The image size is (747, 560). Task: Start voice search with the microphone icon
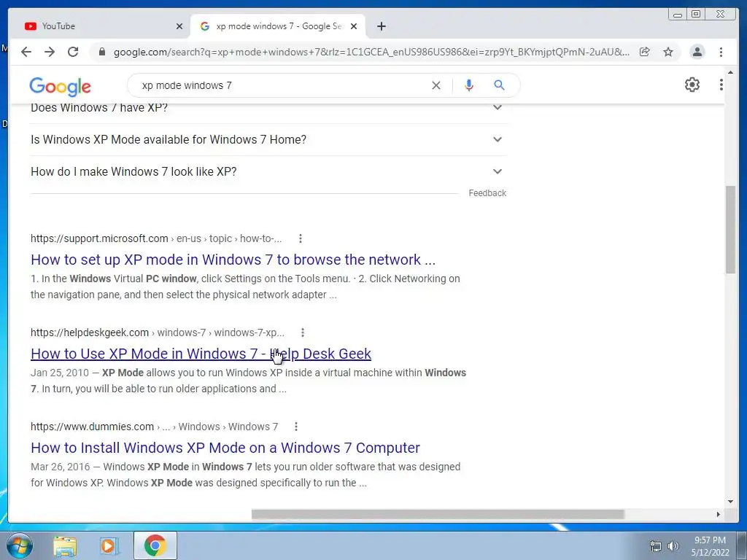469,85
